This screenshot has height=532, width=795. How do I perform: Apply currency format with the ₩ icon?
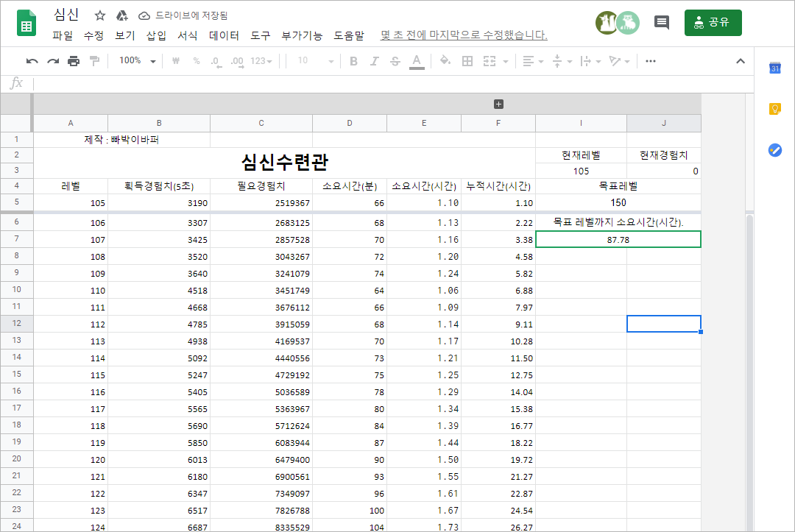(x=174, y=61)
